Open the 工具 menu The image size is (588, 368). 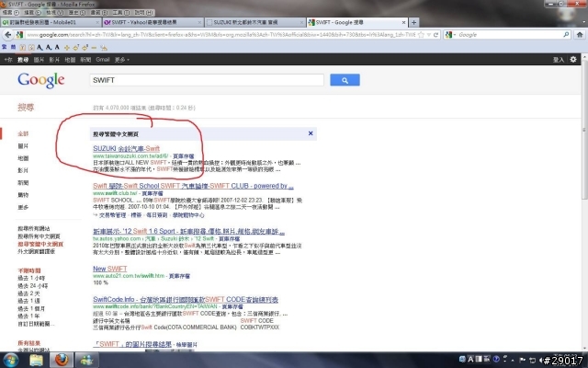(121, 12)
